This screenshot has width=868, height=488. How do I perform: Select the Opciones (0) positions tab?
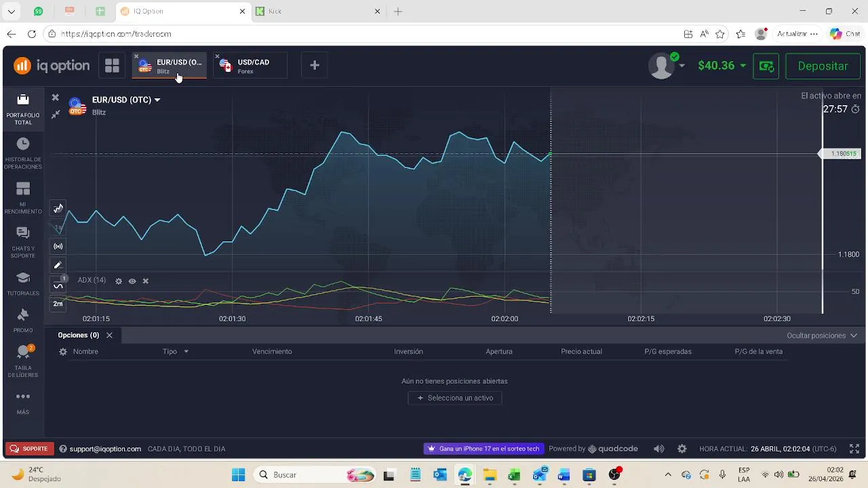(x=78, y=335)
